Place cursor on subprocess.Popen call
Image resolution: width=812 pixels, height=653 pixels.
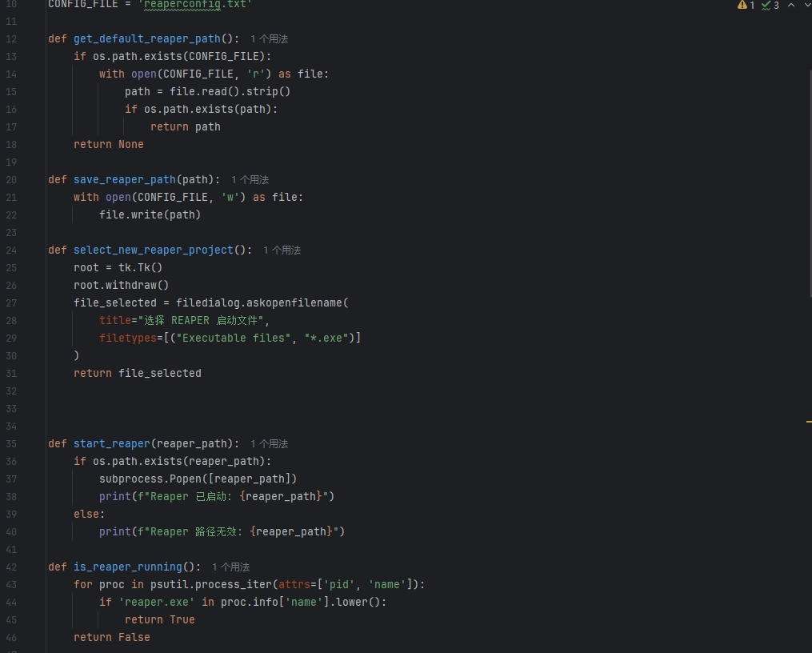click(198, 479)
